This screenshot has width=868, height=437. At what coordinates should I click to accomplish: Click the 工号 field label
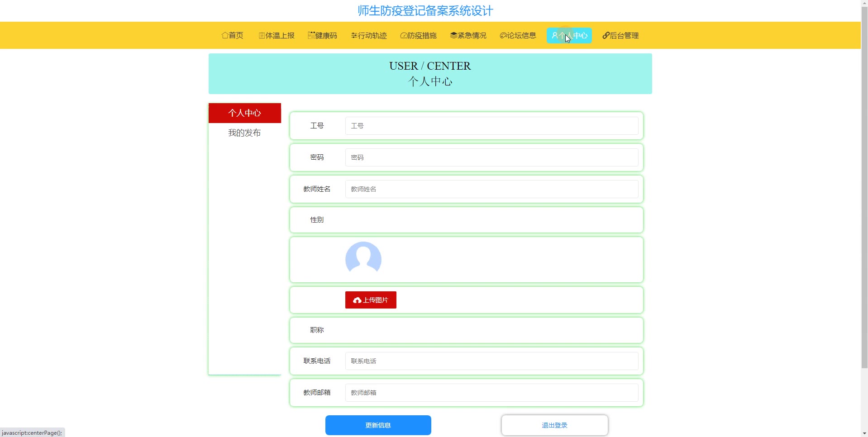click(x=317, y=126)
